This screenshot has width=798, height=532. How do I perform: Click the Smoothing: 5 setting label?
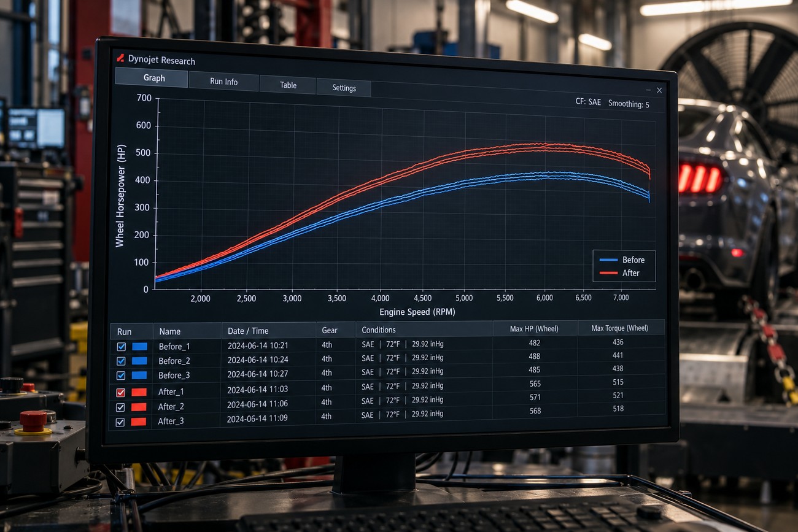pyautogui.click(x=629, y=104)
